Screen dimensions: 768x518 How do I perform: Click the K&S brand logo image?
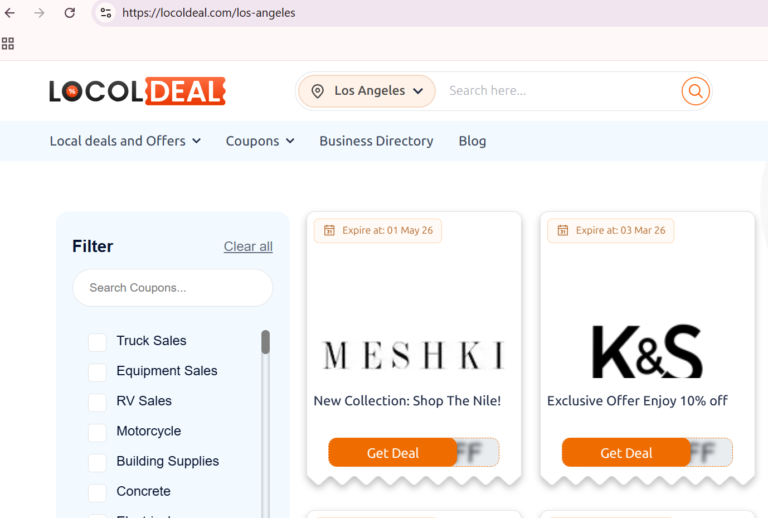[x=648, y=352]
